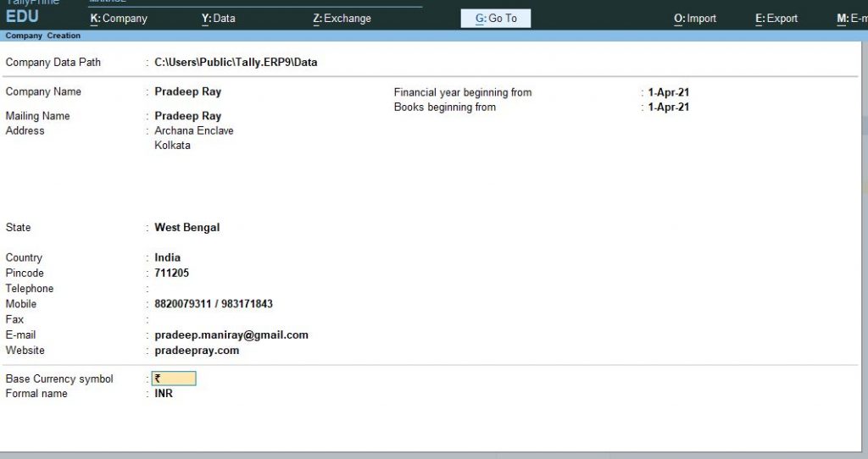Viewport: 868px width, 459px height.
Task: Click the Books beginning from date
Action: coord(669,107)
